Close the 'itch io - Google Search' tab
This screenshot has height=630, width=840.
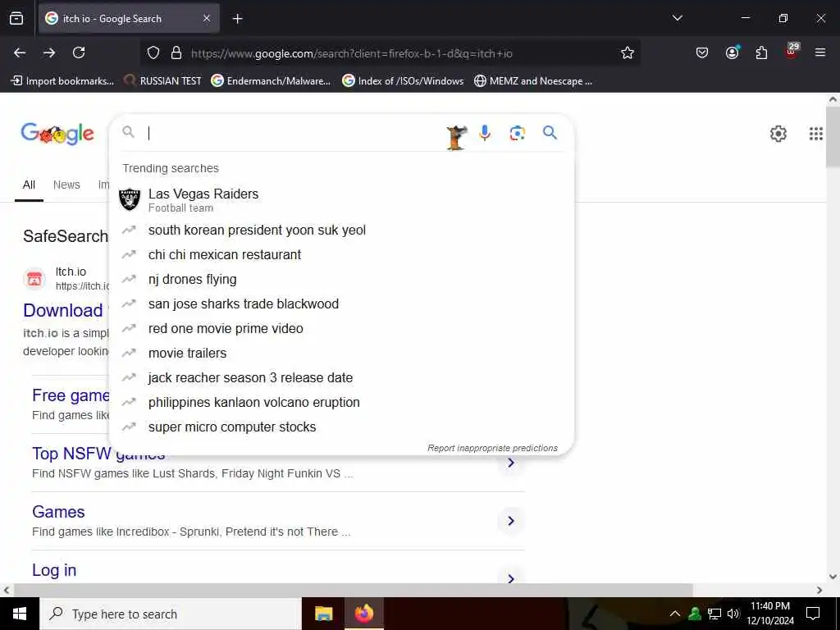(x=207, y=19)
